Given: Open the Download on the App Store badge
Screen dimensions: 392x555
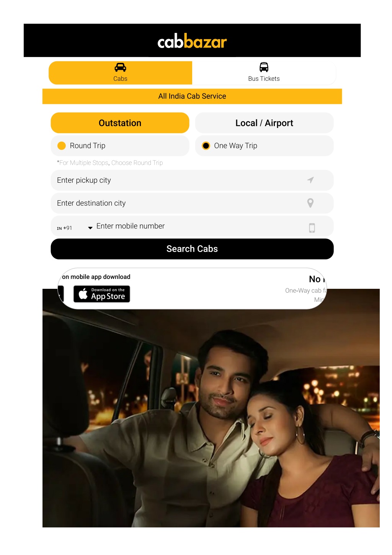Looking at the screenshot, I should tap(102, 294).
